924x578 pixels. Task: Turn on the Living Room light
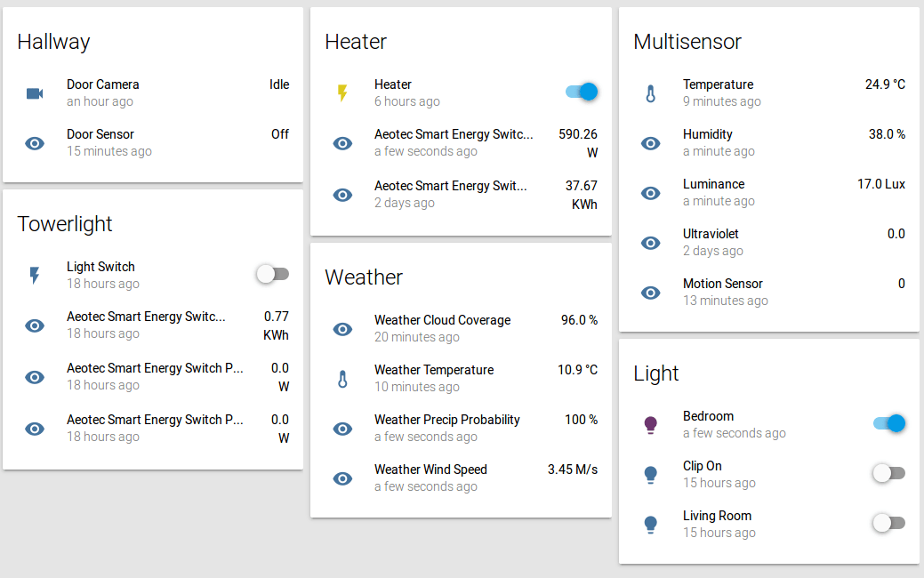[888, 524]
